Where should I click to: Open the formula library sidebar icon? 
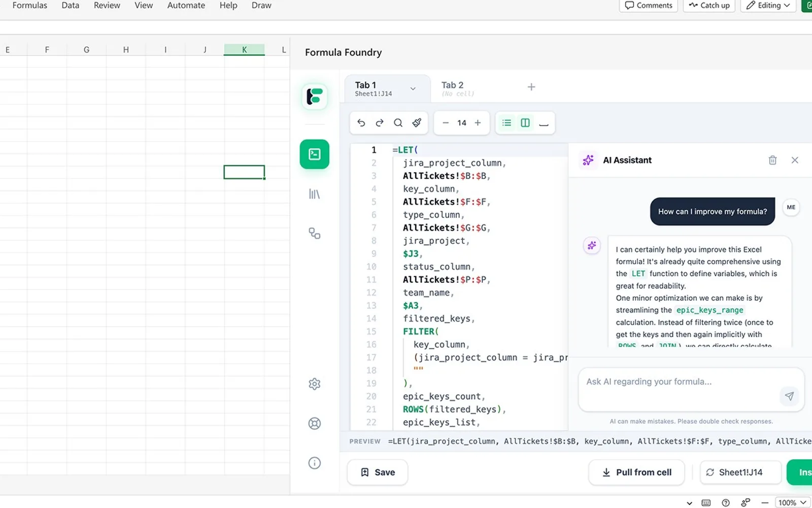click(x=314, y=194)
